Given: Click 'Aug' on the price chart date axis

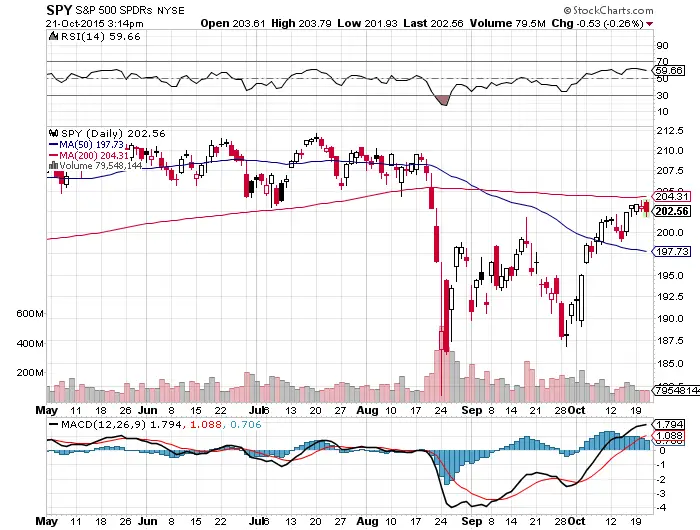Looking at the screenshot, I should [367, 410].
